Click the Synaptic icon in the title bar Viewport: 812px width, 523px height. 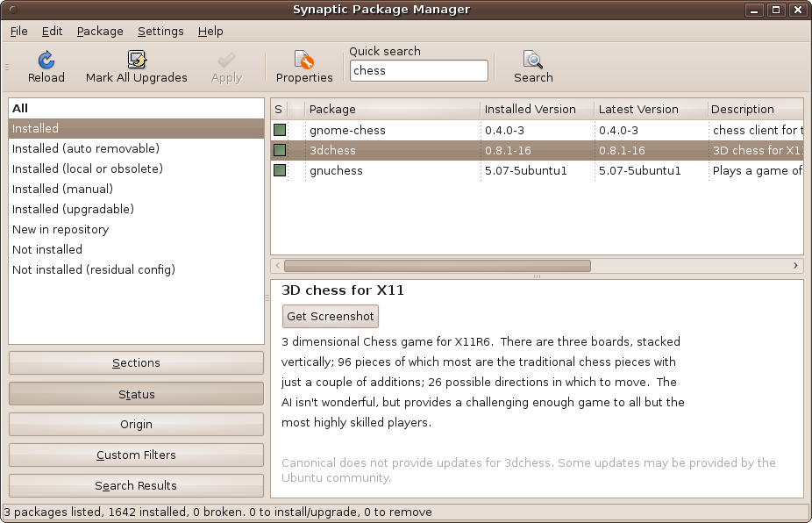11,9
